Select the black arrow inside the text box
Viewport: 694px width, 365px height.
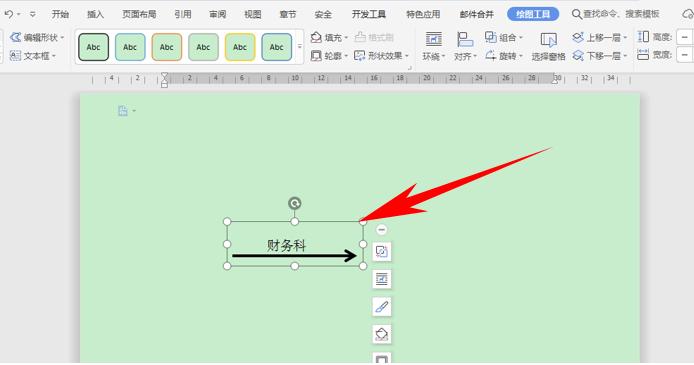click(x=294, y=255)
